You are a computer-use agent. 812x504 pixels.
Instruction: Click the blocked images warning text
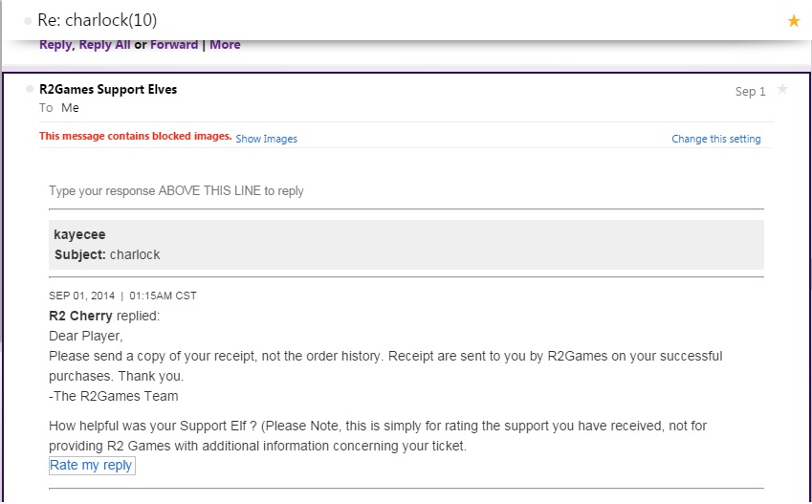135,137
